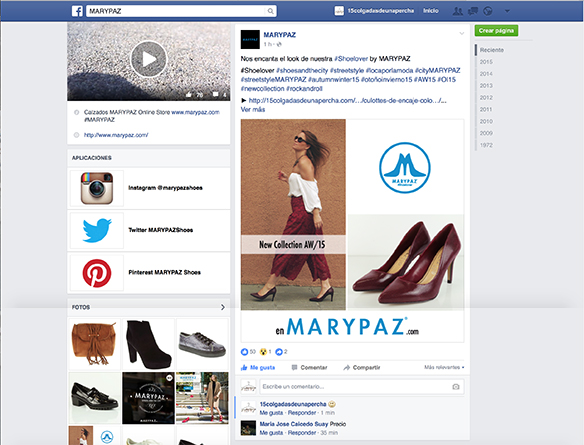Viewport: 584px width, 445px height.
Task: Click Maria Jose Caicedo Suay commenter name
Action: click(294, 424)
